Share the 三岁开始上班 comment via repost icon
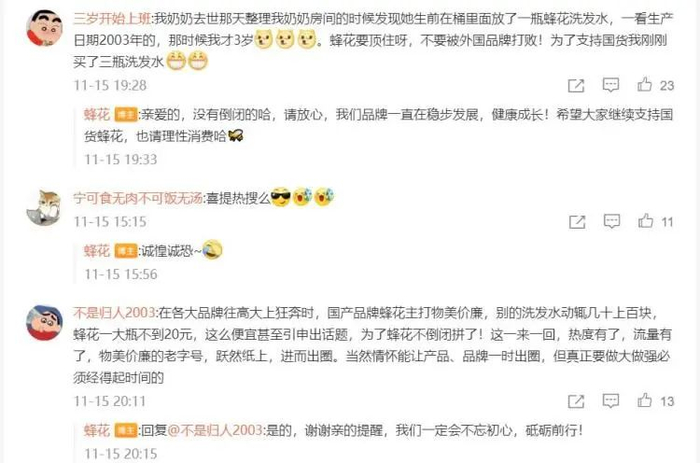The image size is (700, 463). (576, 85)
